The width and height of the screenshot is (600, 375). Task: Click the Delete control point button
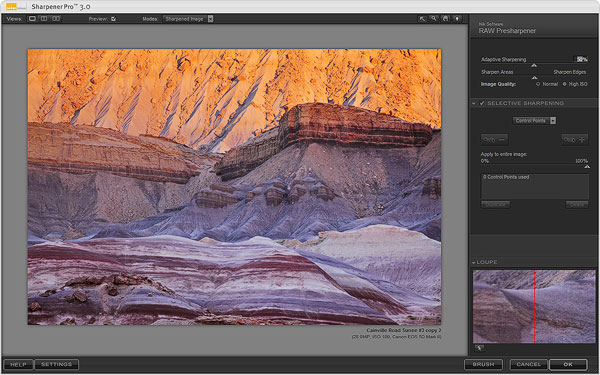pyautogui.click(x=577, y=205)
